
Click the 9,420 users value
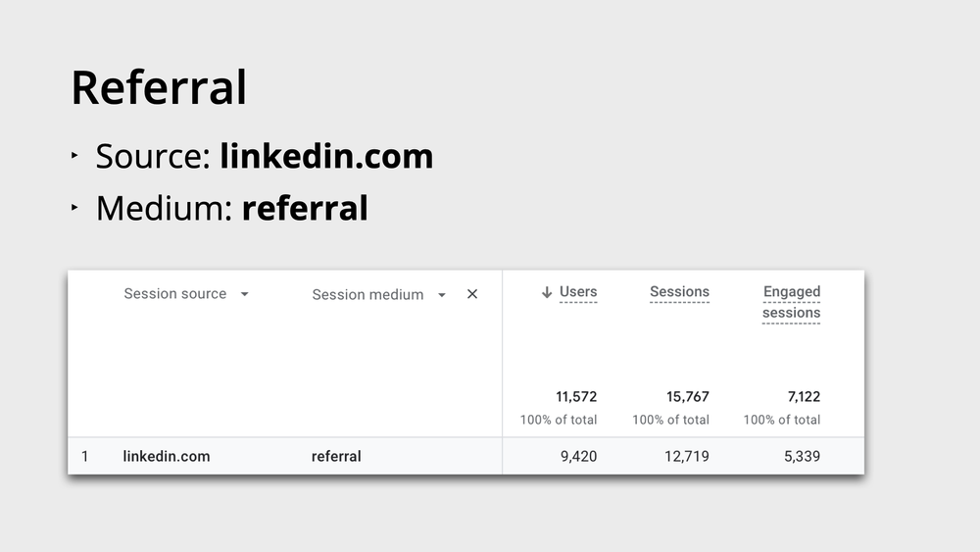579,456
